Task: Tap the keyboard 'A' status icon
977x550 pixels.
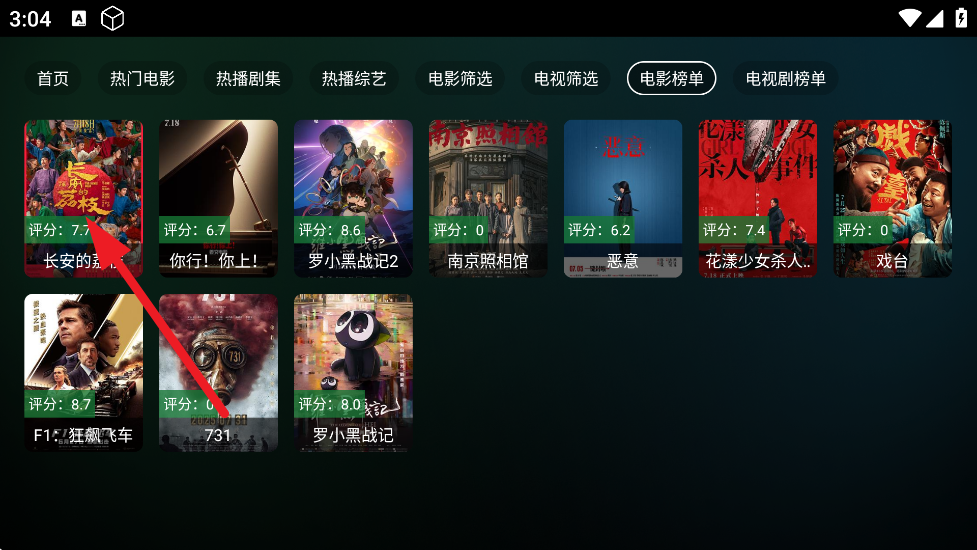Action: point(79,19)
